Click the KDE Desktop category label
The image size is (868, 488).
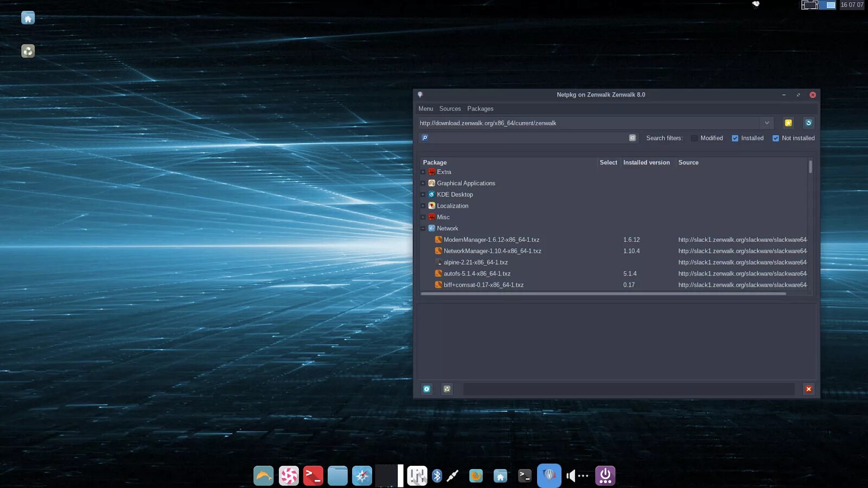[x=455, y=195]
